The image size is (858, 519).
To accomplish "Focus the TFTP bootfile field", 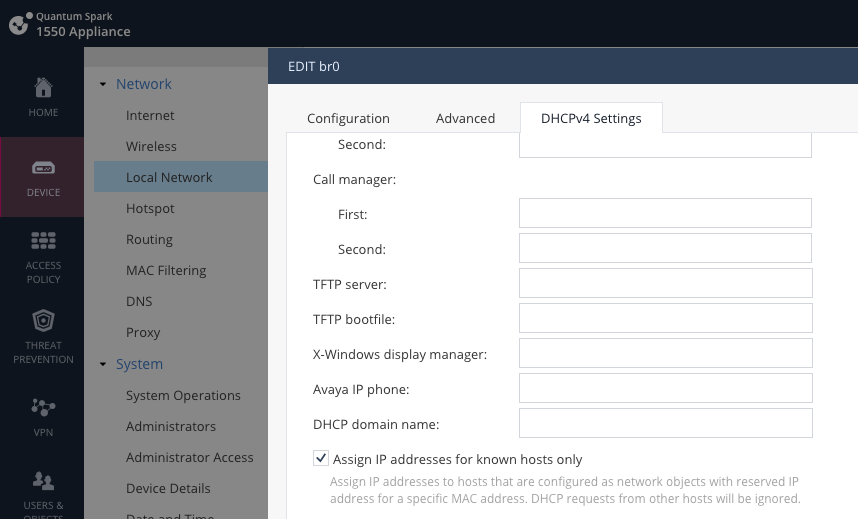I will (665, 318).
